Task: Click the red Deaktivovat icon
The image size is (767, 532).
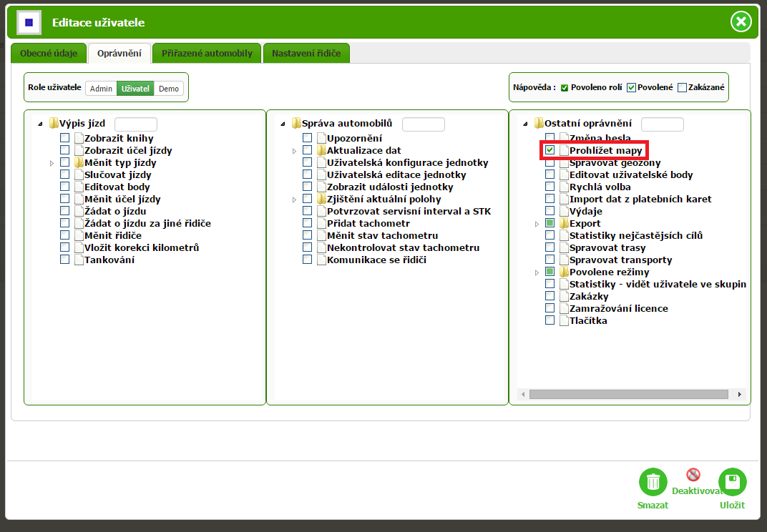Action: click(x=693, y=475)
